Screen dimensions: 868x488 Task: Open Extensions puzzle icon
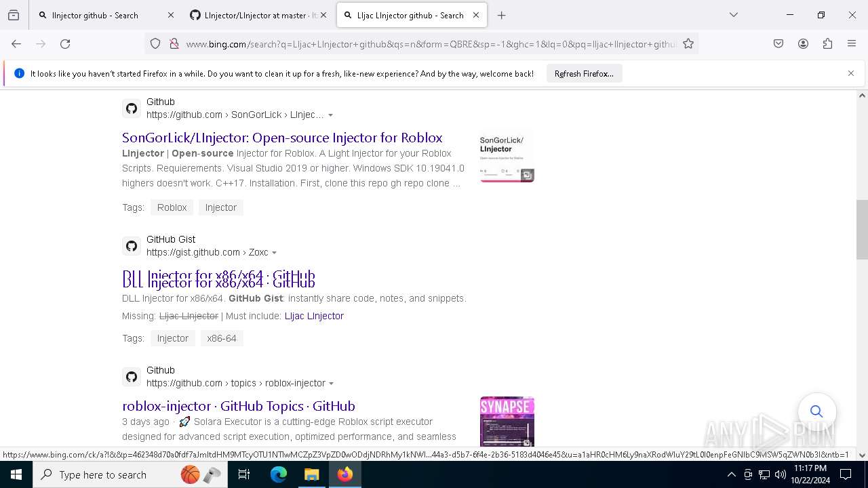click(827, 43)
